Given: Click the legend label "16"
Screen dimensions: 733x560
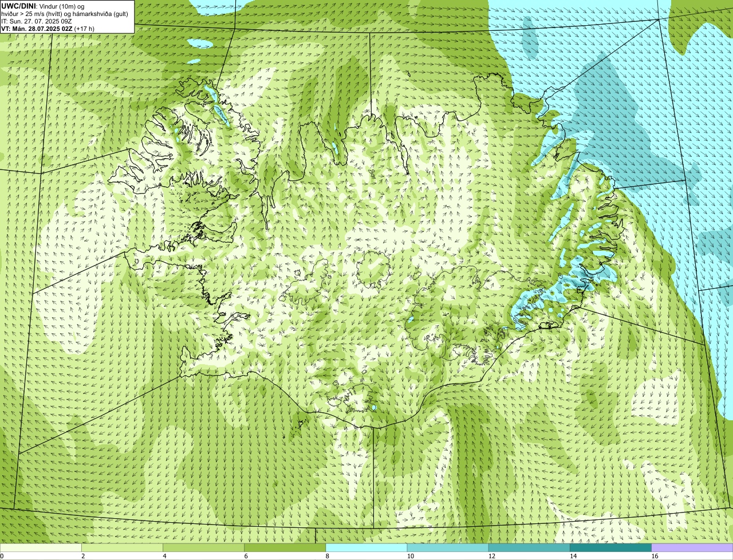Looking at the screenshot, I should coord(655,556).
